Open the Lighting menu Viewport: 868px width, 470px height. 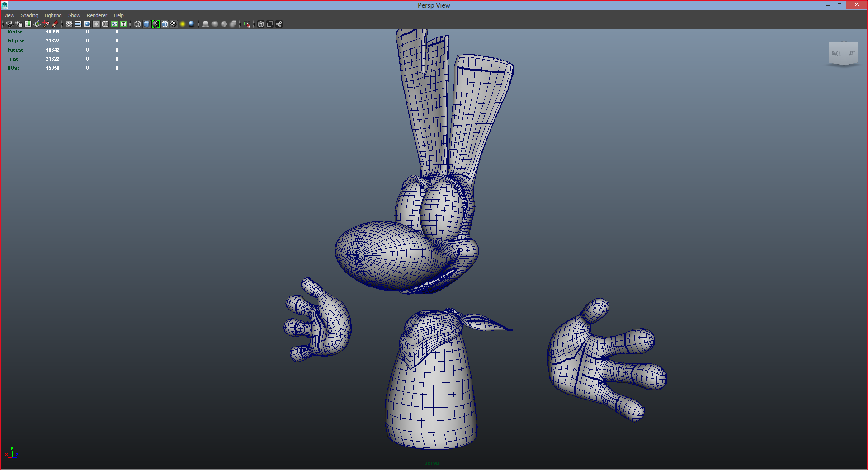[x=53, y=15]
